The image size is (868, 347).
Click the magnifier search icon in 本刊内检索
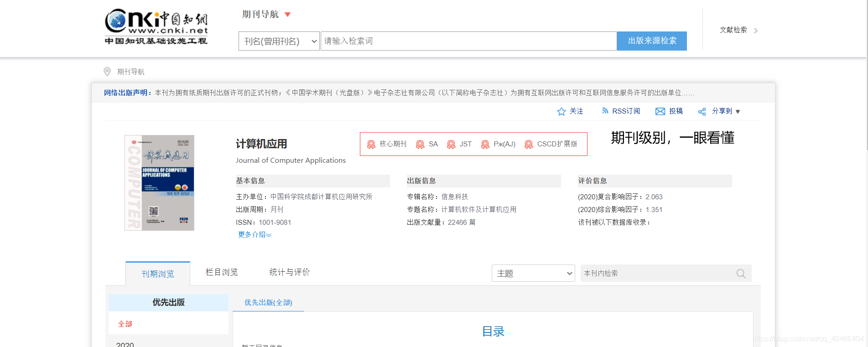pyautogui.click(x=741, y=274)
